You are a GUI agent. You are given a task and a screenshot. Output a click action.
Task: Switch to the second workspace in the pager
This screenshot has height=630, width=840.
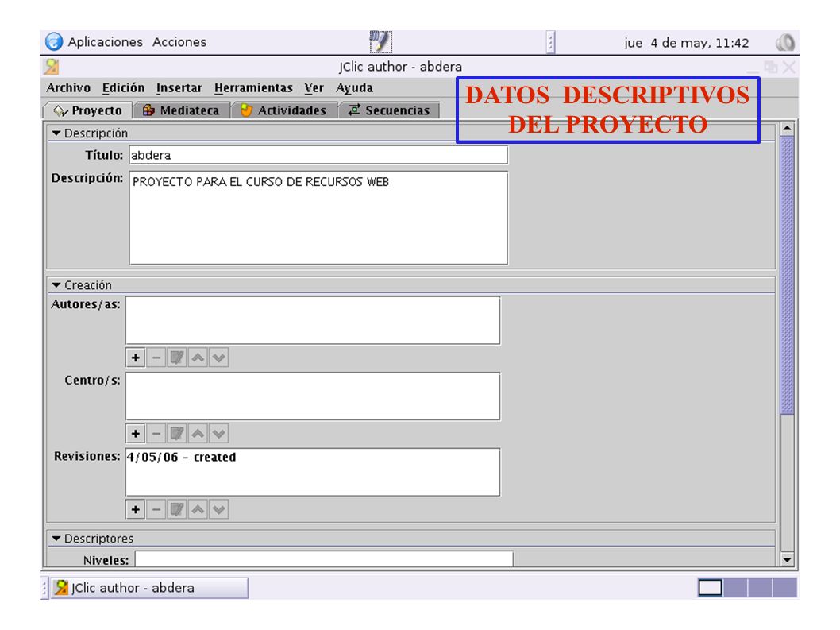coord(735,588)
